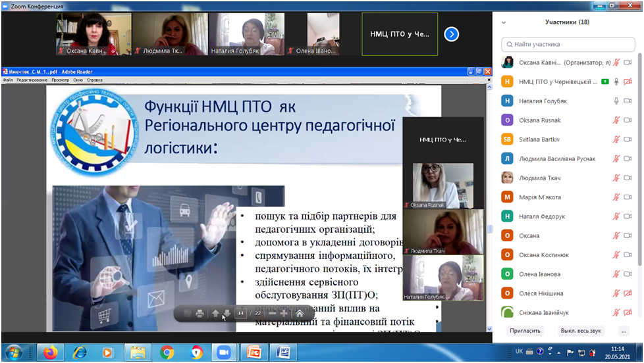Click camera icon for Наталя Федорук

click(x=628, y=216)
